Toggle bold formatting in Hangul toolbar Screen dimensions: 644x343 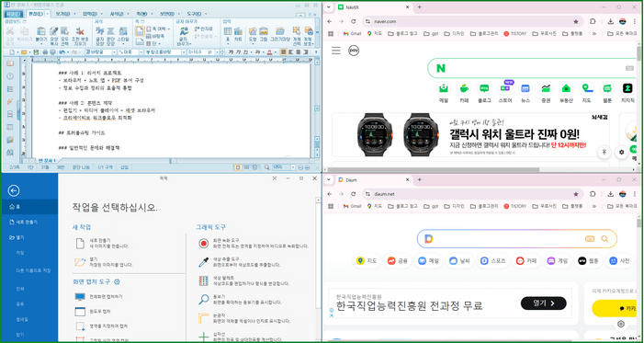[231, 52]
